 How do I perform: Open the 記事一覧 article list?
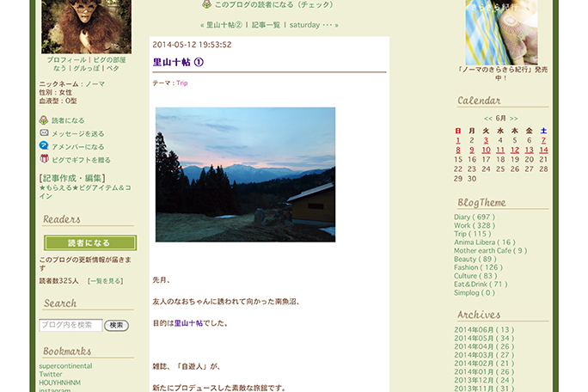point(266,25)
